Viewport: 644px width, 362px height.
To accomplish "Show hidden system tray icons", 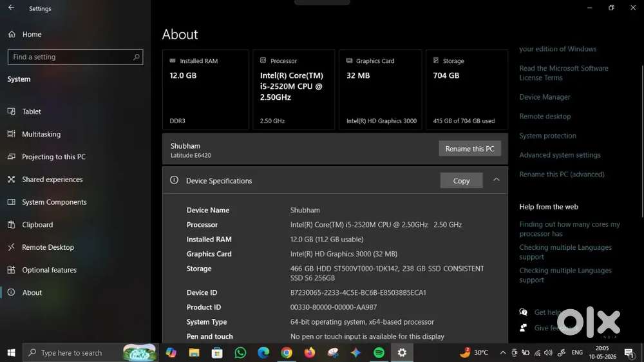I will 503,352.
